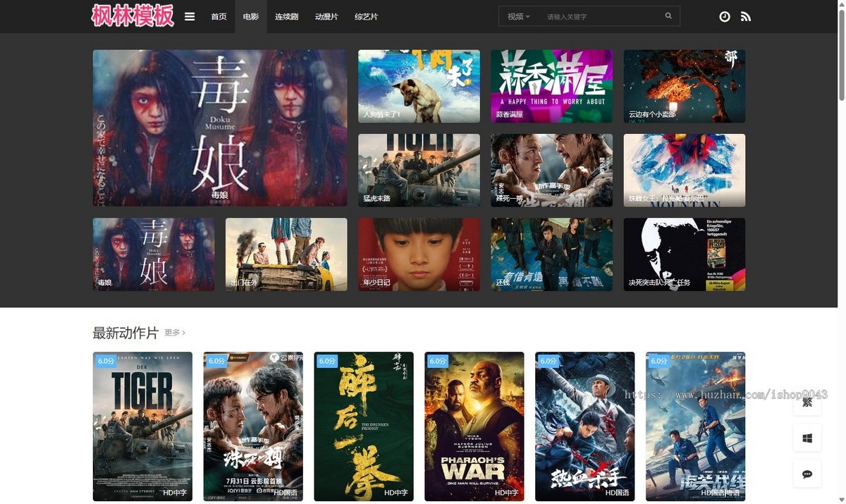Open the 殊死一搏 thumbnail in featured grid
The width and height of the screenshot is (846, 504).
coord(551,170)
